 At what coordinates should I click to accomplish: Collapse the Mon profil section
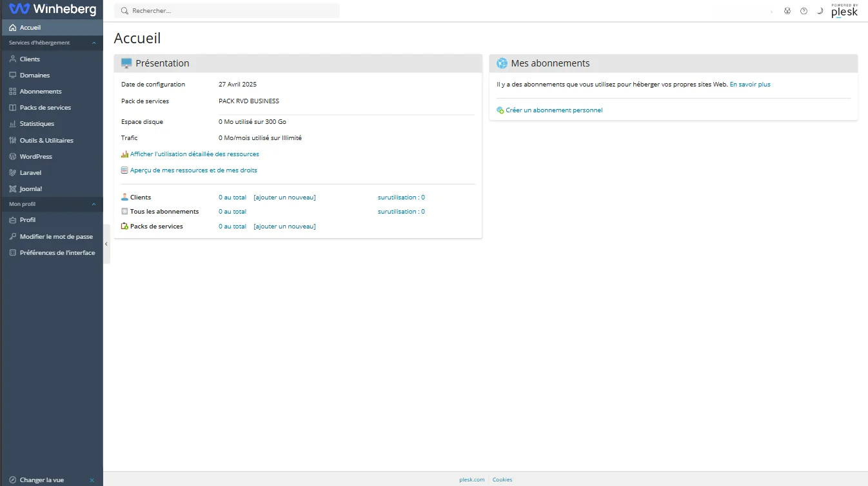[x=94, y=204]
